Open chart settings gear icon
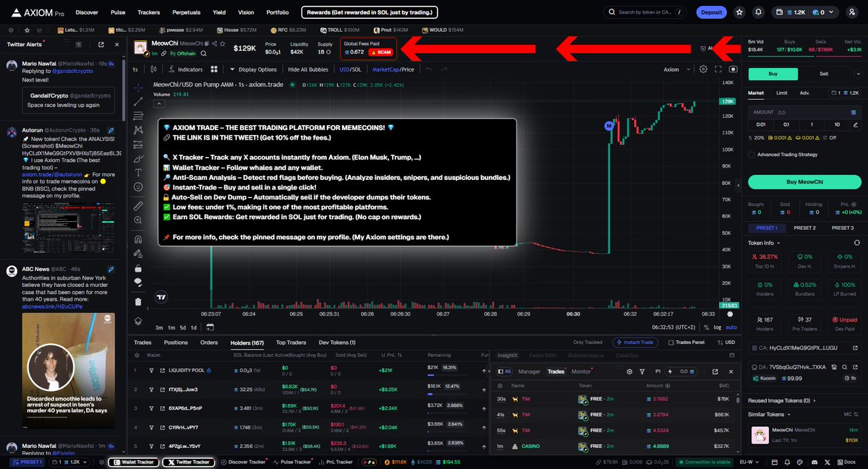 703,69
